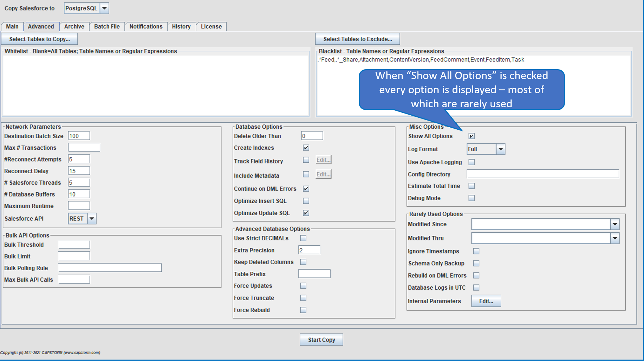
Task: Enable Use Apache Logging checkbox
Action: (471, 162)
